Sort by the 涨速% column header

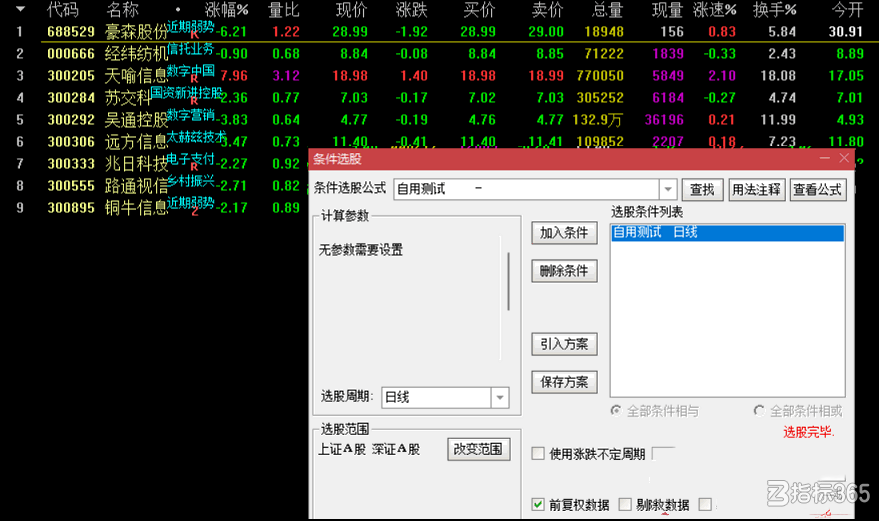[714, 10]
